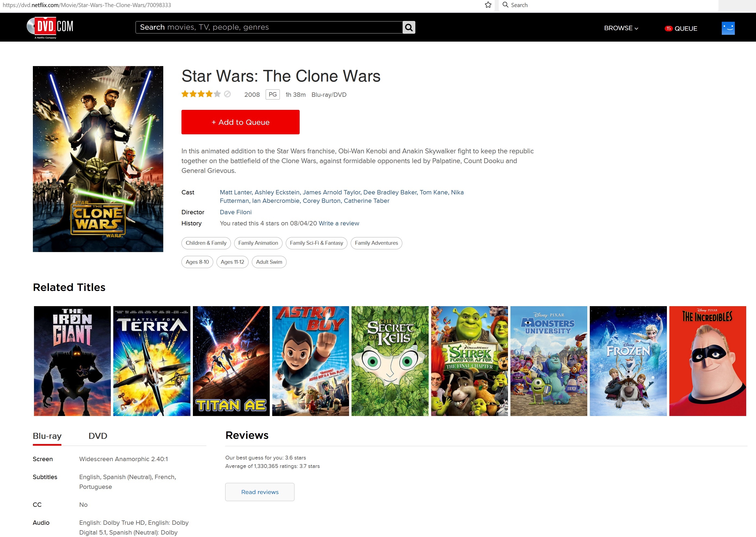Rate five stars on the rating

[x=217, y=94]
